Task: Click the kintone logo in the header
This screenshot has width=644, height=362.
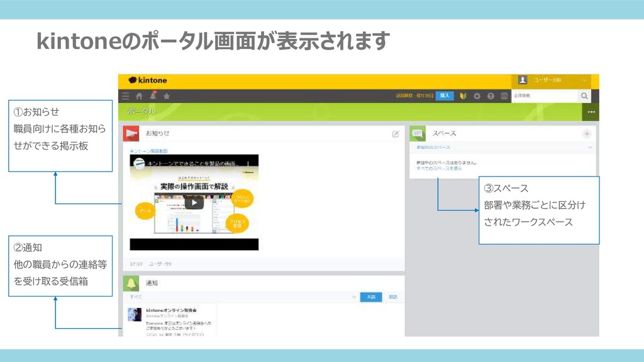Action: coord(148,80)
